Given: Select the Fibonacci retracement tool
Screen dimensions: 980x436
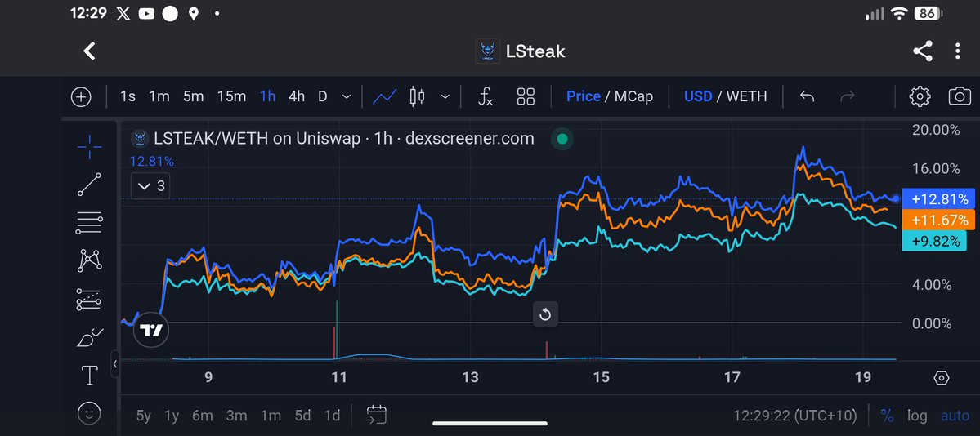Looking at the screenshot, I should click(89, 222).
